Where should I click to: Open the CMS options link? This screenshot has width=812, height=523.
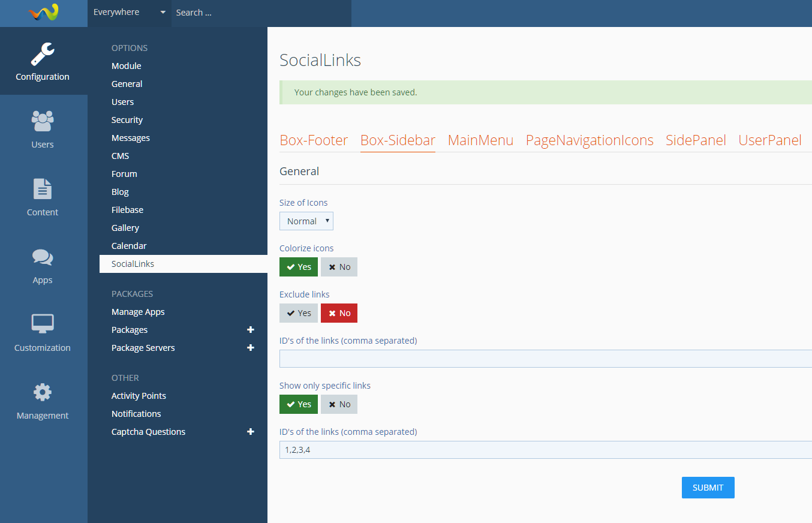tap(121, 156)
